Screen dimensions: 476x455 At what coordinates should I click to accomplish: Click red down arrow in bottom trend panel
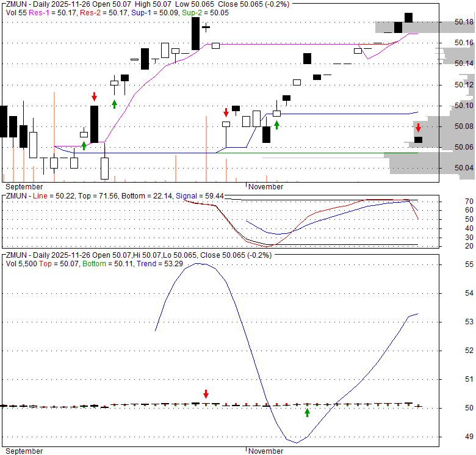pyautogui.click(x=206, y=394)
